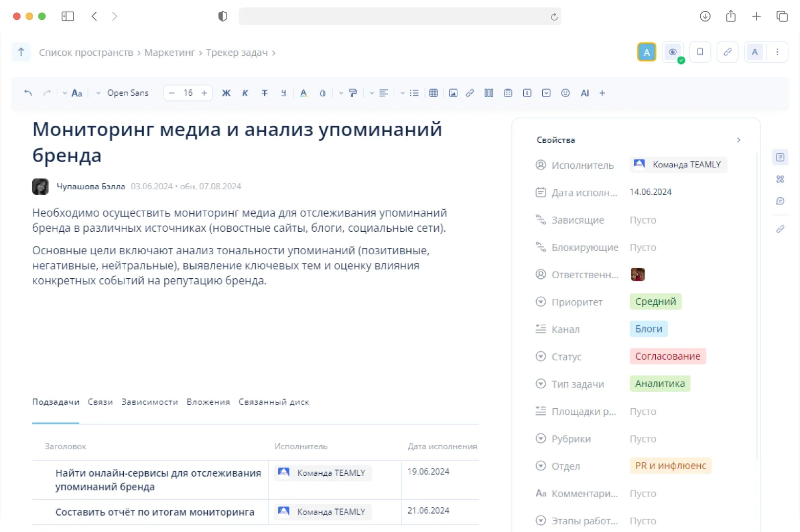800x532 pixels.
Task: Open the properties sidebar icon
Action: [780, 157]
